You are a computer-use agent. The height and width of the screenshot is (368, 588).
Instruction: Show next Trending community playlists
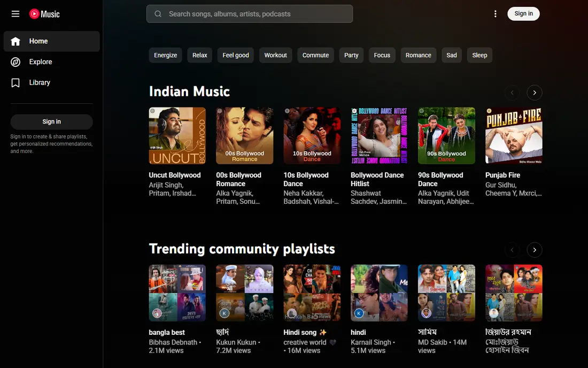tap(535, 250)
